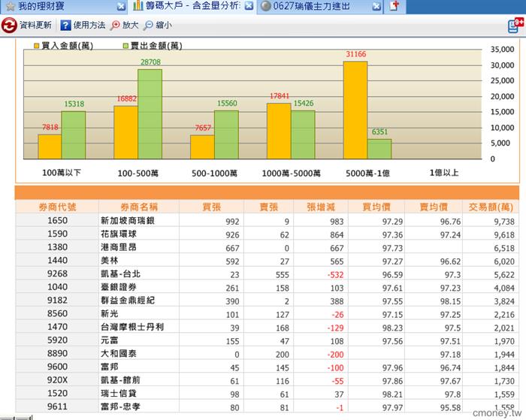Close the 0627瑞儀主力進出 tab

[x=376, y=6]
